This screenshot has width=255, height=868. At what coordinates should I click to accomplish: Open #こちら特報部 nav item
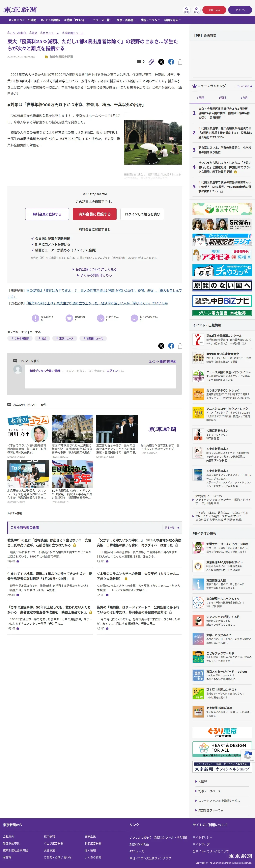[x=50, y=20]
